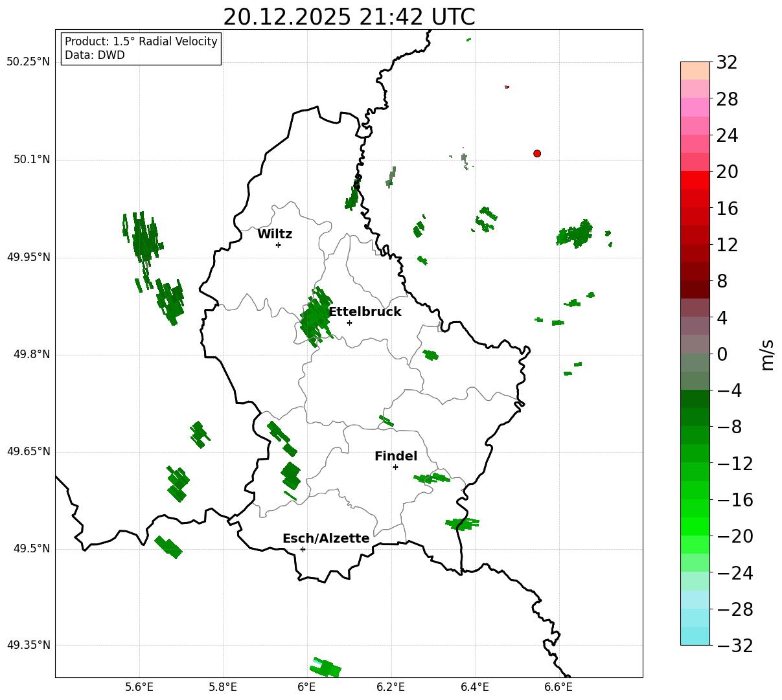Click the Findel station cross marker
Screen dimensions: 782x700
click(395, 467)
